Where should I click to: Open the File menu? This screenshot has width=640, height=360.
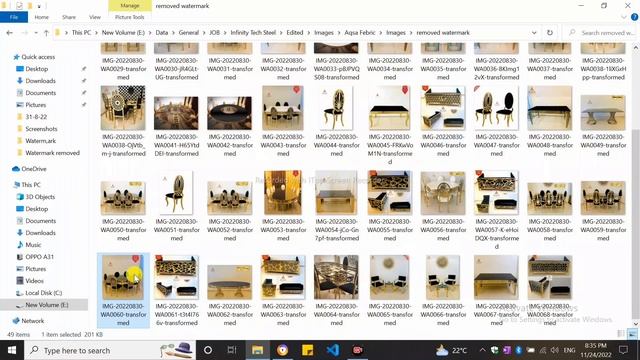pos(14,17)
